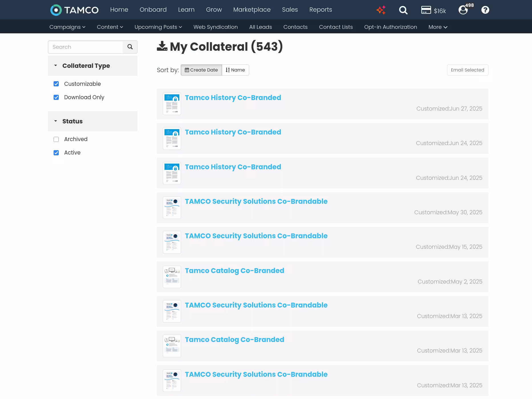Viewport: 532px width, 399px height.
Task: Open thumbnail of TAMCO Security Solutions May 15
Action: point(172,242)
